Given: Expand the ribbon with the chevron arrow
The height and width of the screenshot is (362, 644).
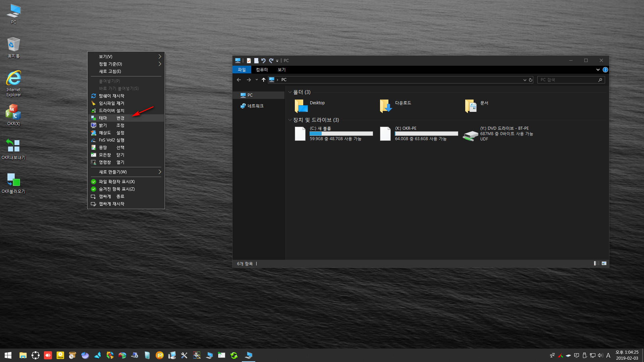Looking at the screenshot, I should pos(598,70).
